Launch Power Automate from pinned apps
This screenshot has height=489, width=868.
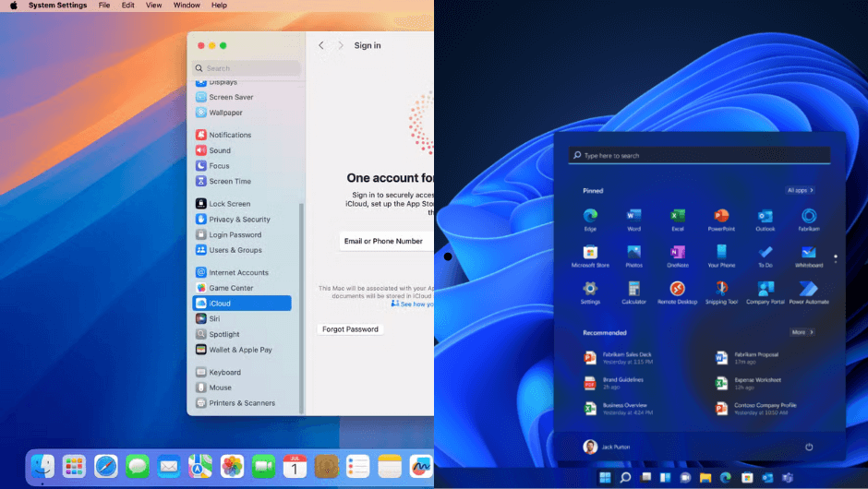809,293
